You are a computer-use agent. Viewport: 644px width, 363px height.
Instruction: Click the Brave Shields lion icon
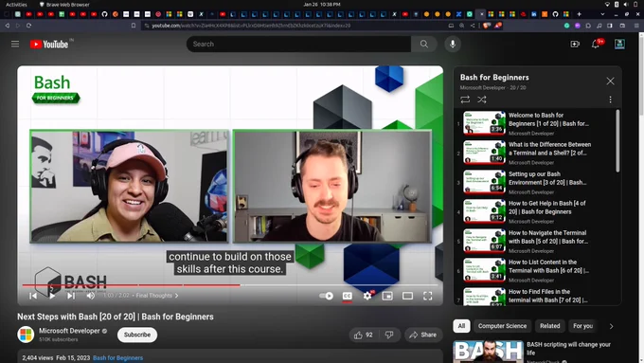click(x=487, y=26)
